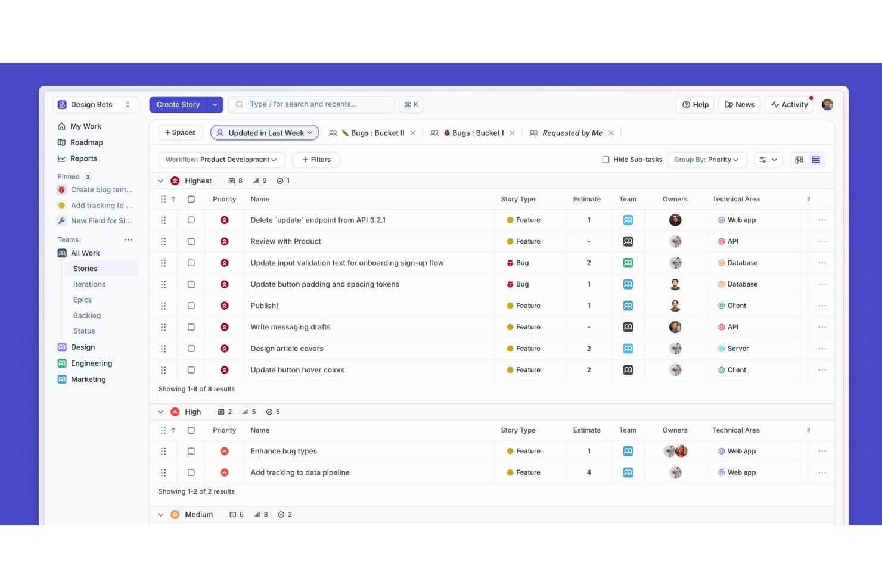The height and width of the screenshot is (588, 882).
Task: Open the Design Bots workspace switcher
Action: (x=95, y=104)
